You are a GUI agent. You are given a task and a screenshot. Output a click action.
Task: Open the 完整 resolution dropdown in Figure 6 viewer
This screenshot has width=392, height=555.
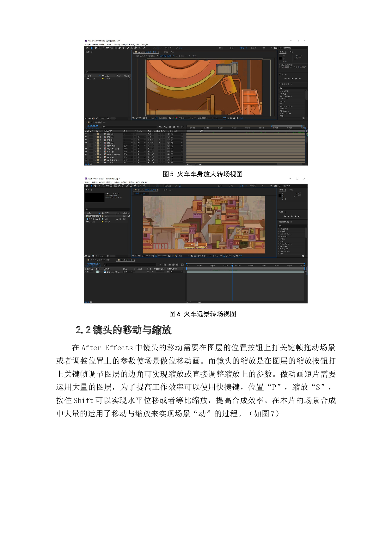click(183, 256)
